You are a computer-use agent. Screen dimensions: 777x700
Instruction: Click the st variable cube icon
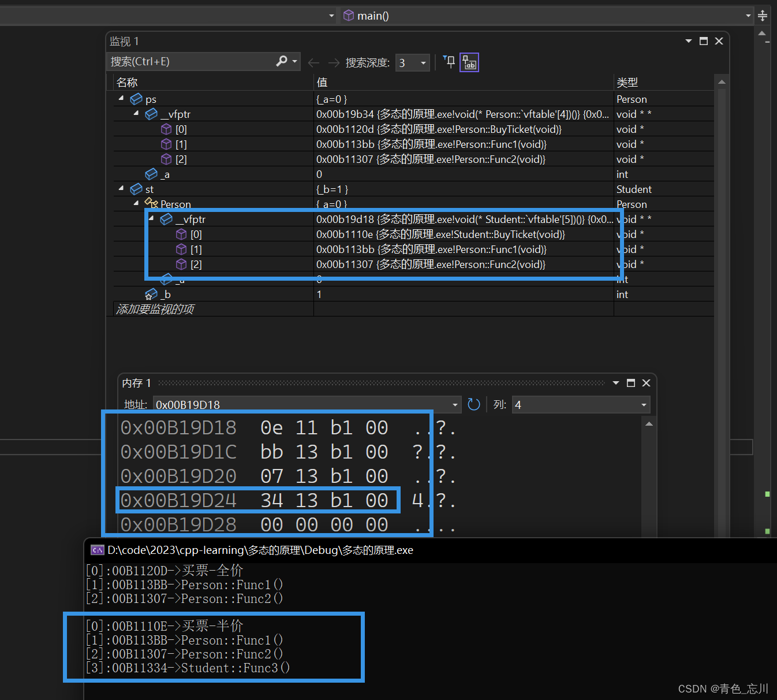(x=136, y=189)
